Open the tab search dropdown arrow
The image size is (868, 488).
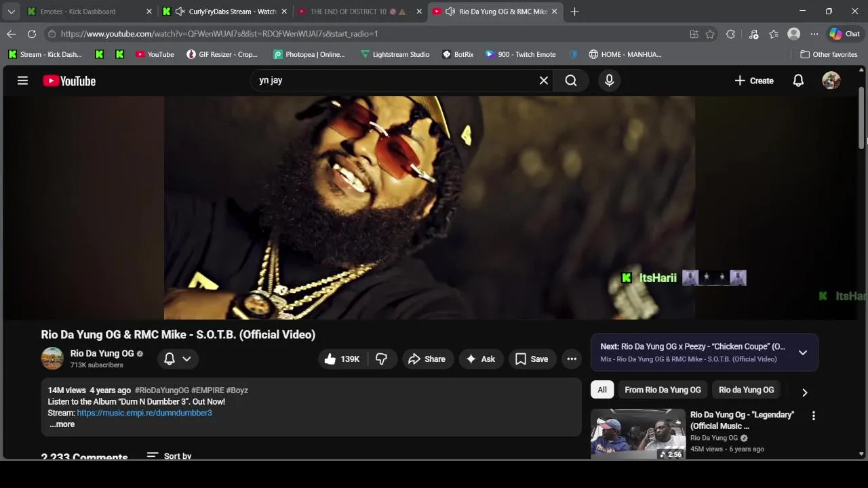(x=11, y=12)
